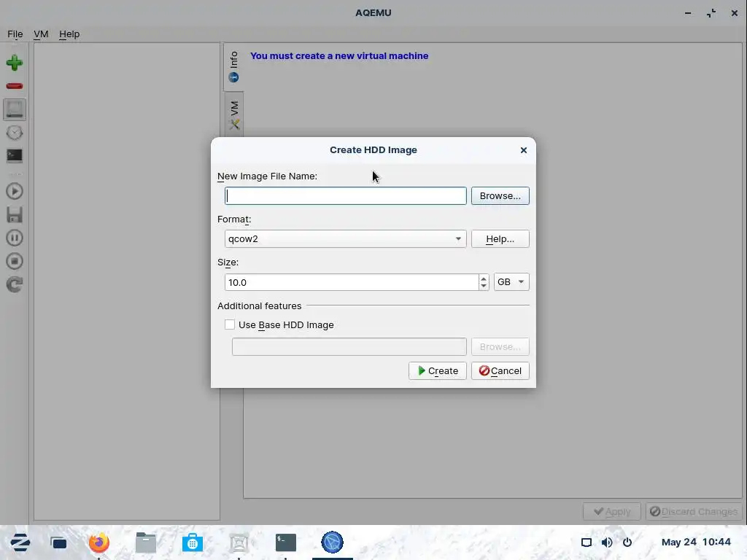
Task: Click Browse next to image file name
Action: [x=500, y=195]
